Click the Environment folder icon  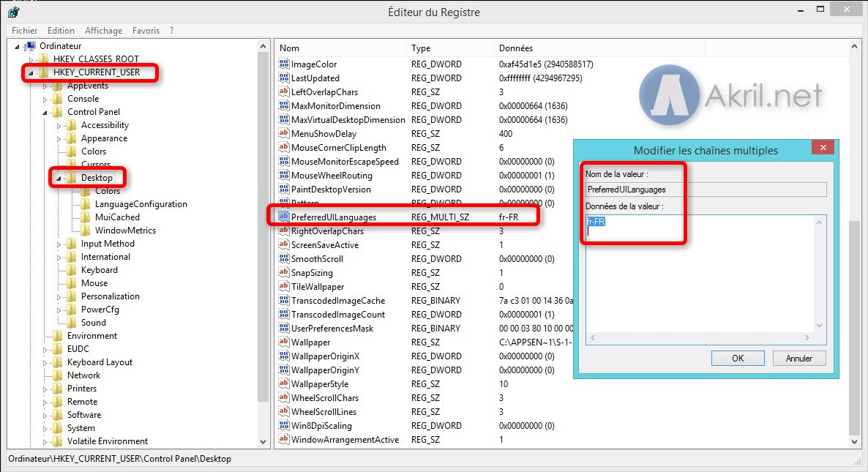coord(58,336)
